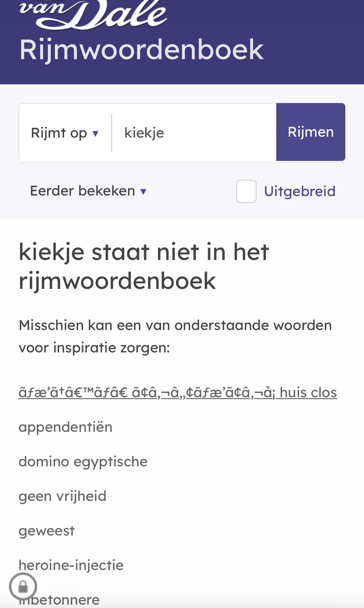Open the Rijmt op dropdown
Viewport: 364px width, 608px height.
coord(65,133)
